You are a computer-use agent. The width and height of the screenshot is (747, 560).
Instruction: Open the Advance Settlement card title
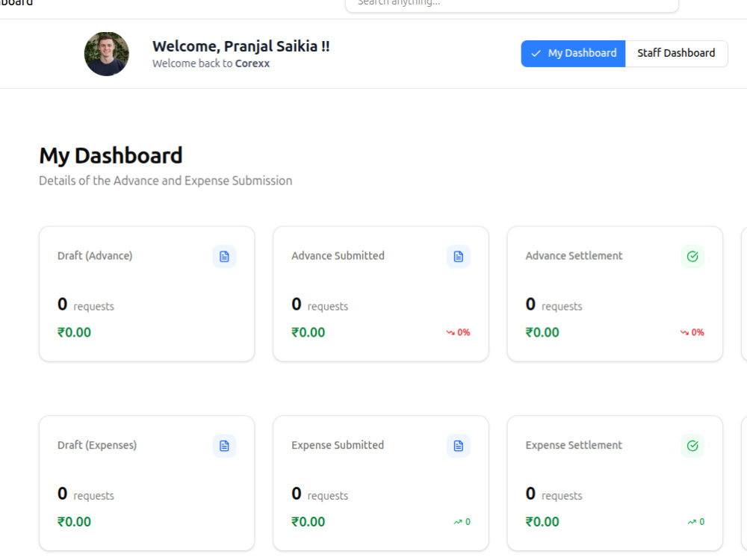(x=574, y=255)
